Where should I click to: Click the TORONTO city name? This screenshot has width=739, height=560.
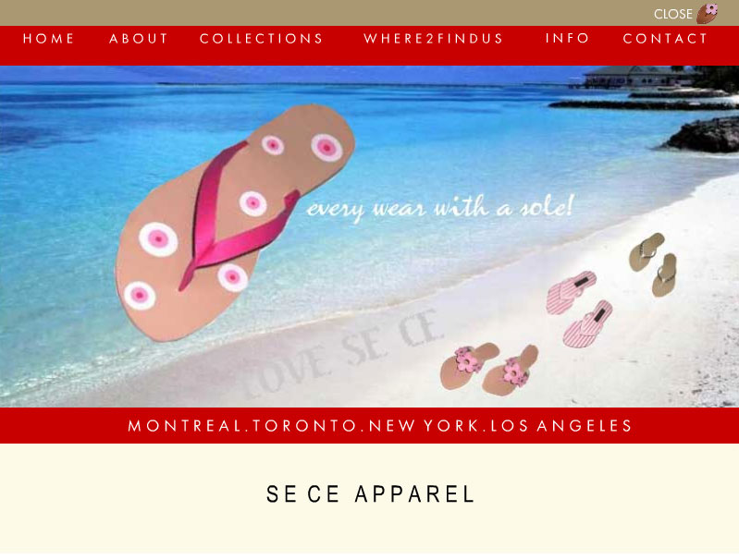point(304,426)
